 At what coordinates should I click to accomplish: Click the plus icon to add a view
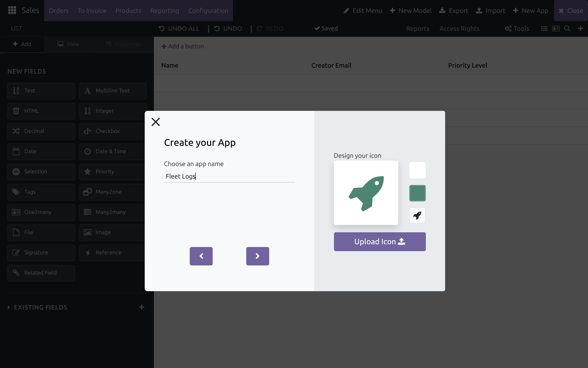coord(580,28)
